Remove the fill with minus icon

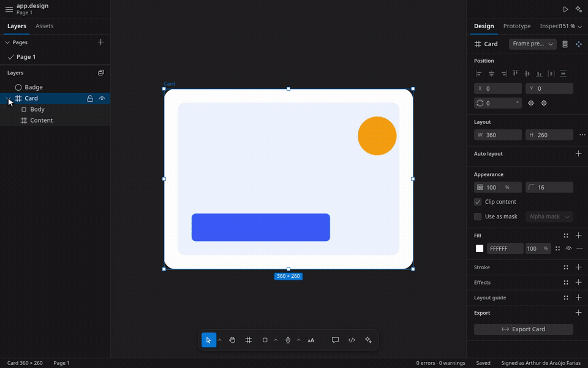(580, 248)
